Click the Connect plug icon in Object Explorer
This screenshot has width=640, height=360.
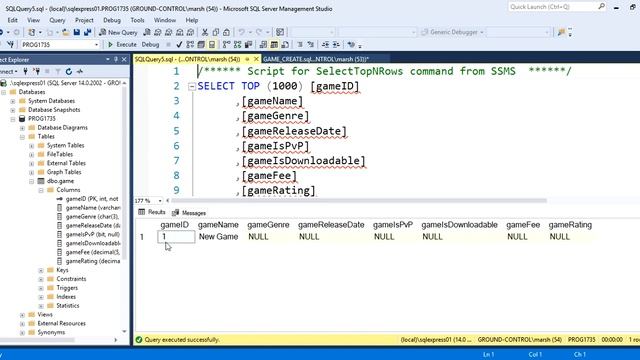click(x=25, y=71)
